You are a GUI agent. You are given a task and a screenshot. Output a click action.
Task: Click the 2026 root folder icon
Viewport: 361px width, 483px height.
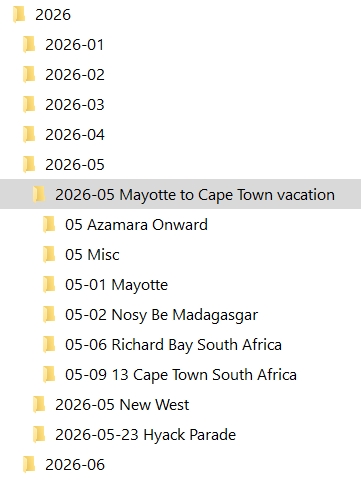[x=19, y=15]
